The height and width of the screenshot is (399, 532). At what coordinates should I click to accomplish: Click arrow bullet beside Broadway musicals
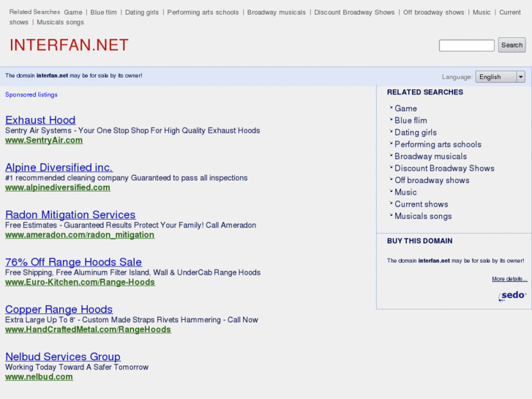[x=391, y=155]
